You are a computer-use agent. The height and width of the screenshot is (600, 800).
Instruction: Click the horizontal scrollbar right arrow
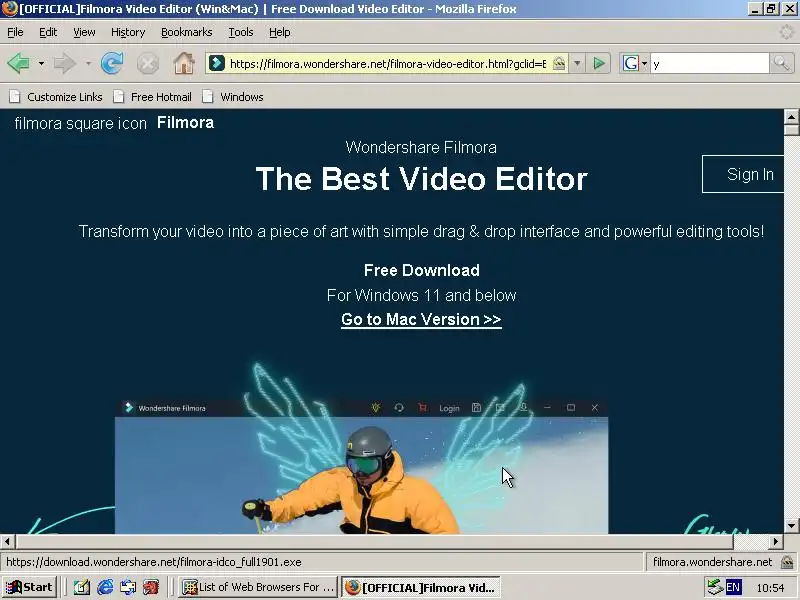click(x=776, y=541)
